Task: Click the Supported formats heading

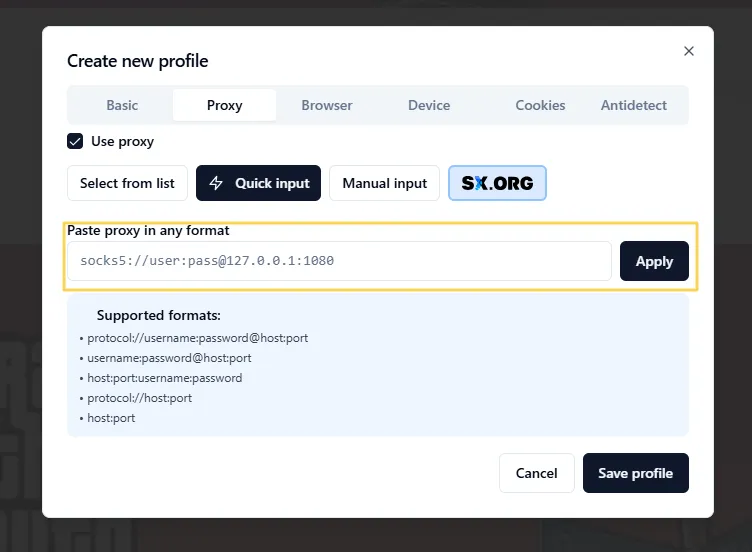Action: pyautogui.click(x=159, y=316)
